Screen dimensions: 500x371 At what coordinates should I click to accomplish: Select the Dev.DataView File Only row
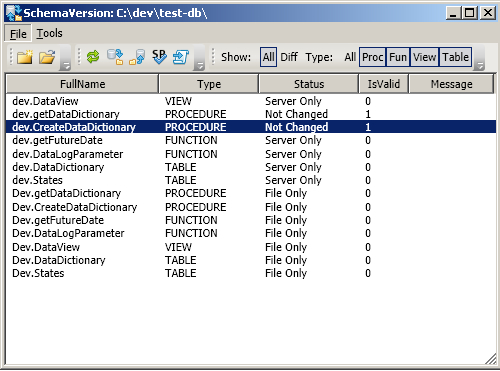pos(251,247)
